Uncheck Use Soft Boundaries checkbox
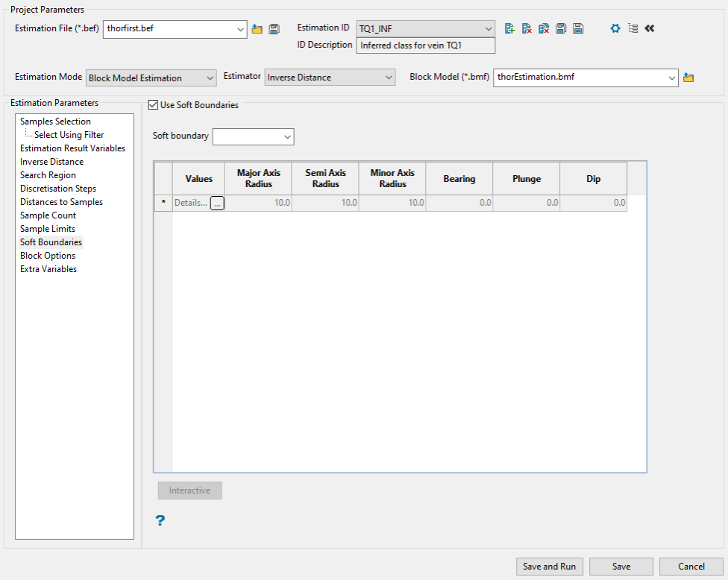 tap(154, 105)
